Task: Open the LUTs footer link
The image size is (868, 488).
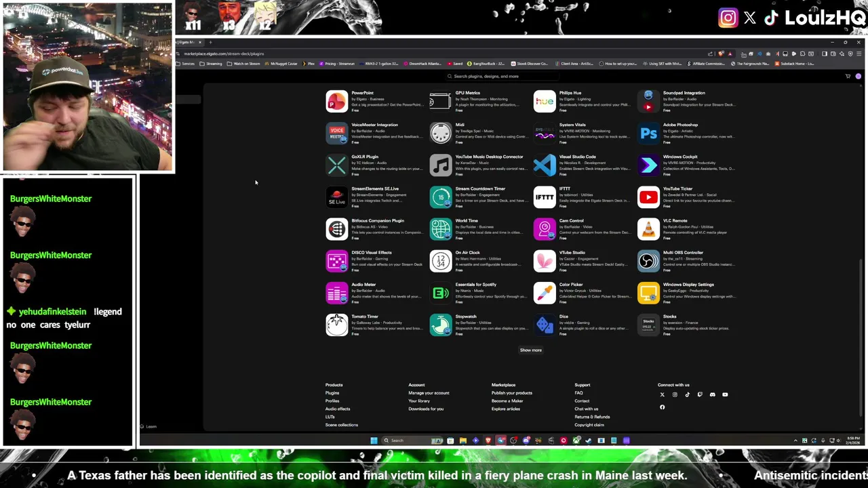Action: coord(330,417)
